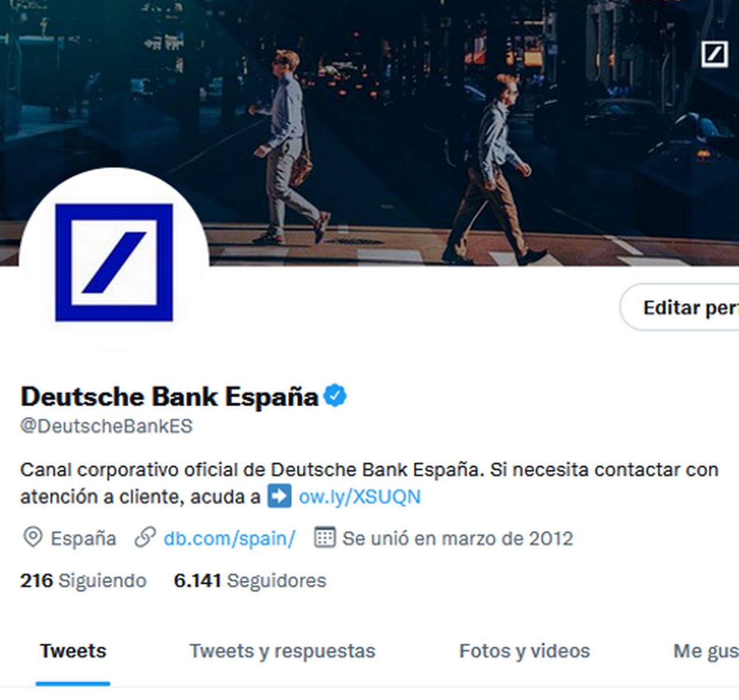The height and width of the screenshot is (700, 739).
Task: Open the db.com/spain/ website link
Action: click(x=229, y=538)
